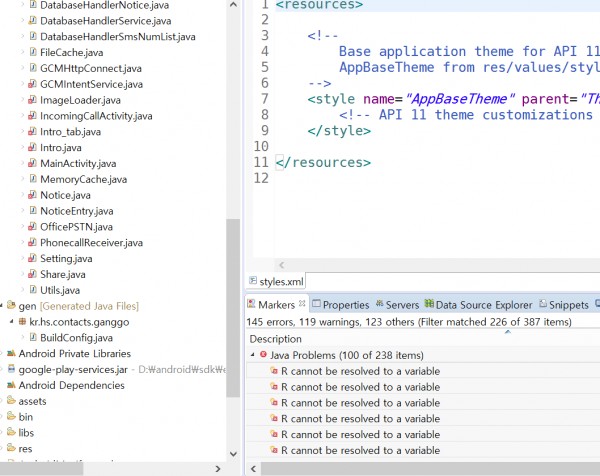The width and height of the screenshot is (600, 476).
Task: Click the Android Private Libraries icon
Action: [11, 353]
